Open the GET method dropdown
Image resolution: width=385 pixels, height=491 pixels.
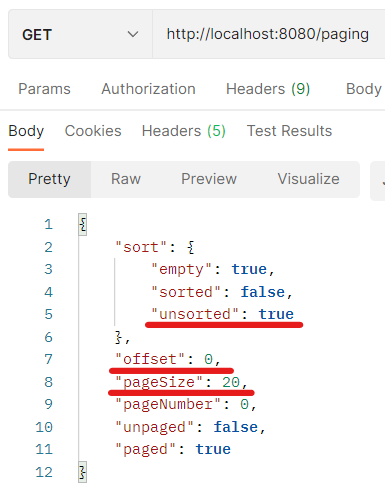(x=80, y=34)
